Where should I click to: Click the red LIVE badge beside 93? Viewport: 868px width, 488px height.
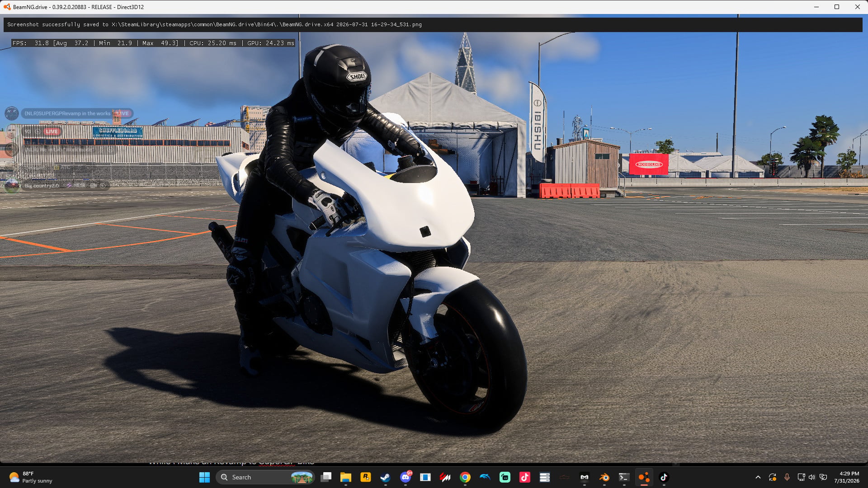(52, 131)
